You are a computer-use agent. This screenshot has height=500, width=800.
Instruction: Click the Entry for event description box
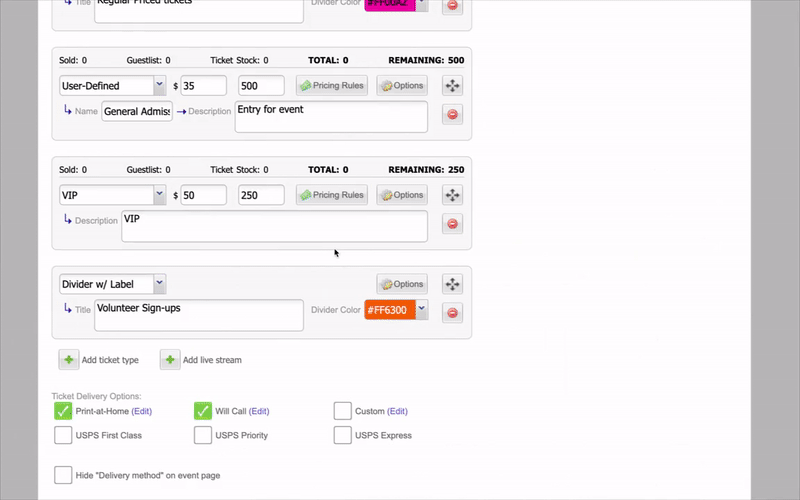(x=331, y=117)
